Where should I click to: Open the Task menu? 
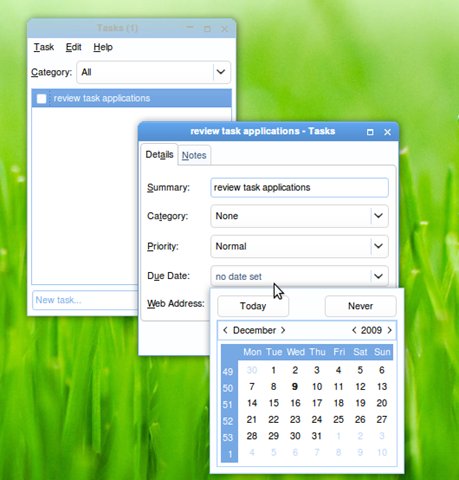pyautogui.click(x=44, y=47)
